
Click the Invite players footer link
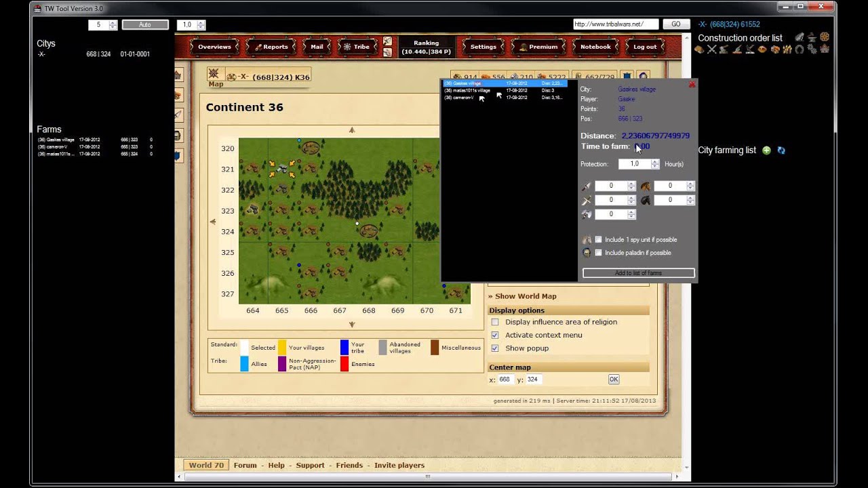click(399, 465)
